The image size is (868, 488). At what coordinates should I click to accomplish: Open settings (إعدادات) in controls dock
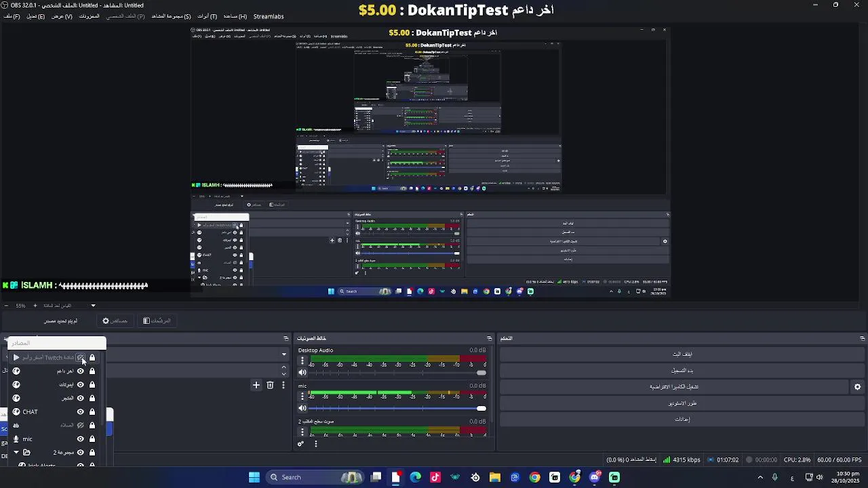(682, 419)
